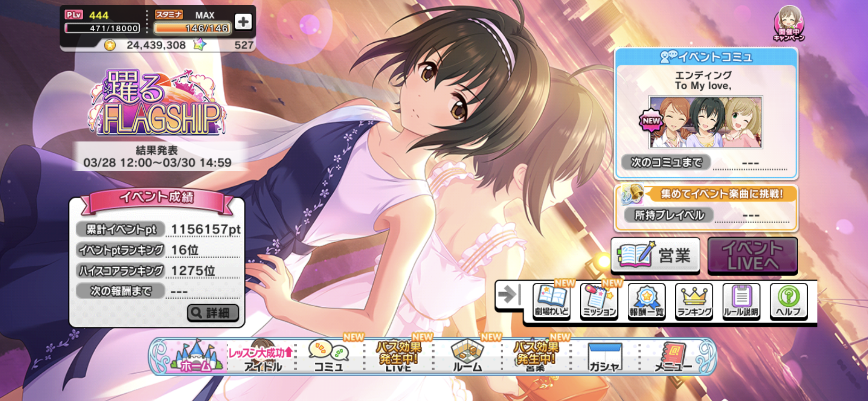Click the 次のコミュまで label
Image resolution: width=868 pixels, height=401 pixels.
pyautogui.click(x=666, y=162)
